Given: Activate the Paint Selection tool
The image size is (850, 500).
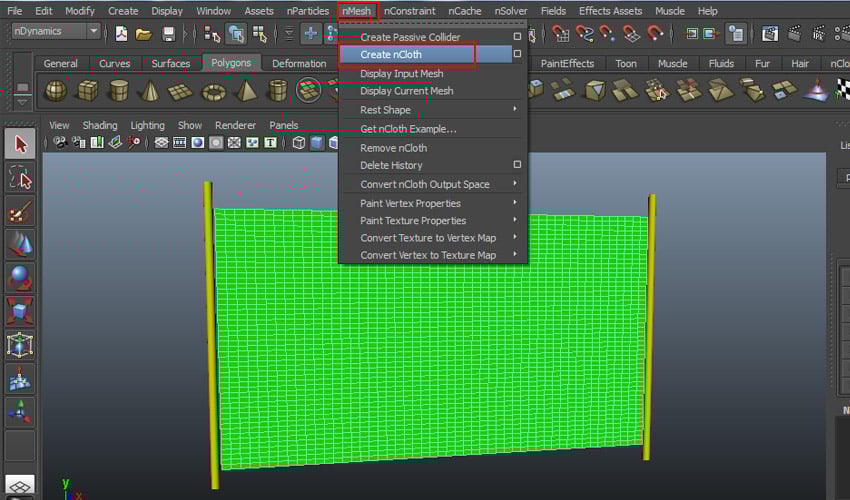Looking at the screenshot, I should coord(21,211).
